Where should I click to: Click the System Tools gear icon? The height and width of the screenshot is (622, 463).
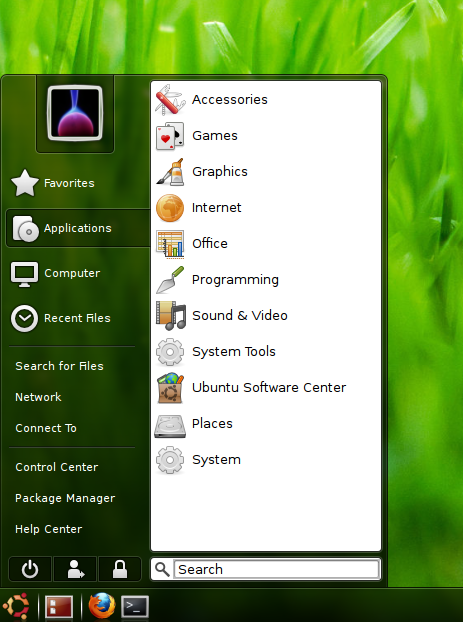point(170,351)
